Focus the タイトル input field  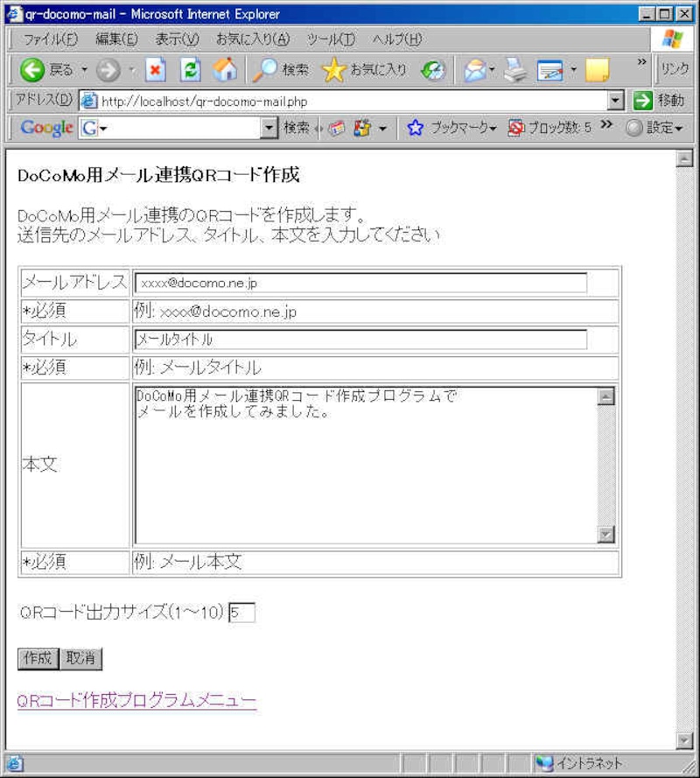(360, 340)
